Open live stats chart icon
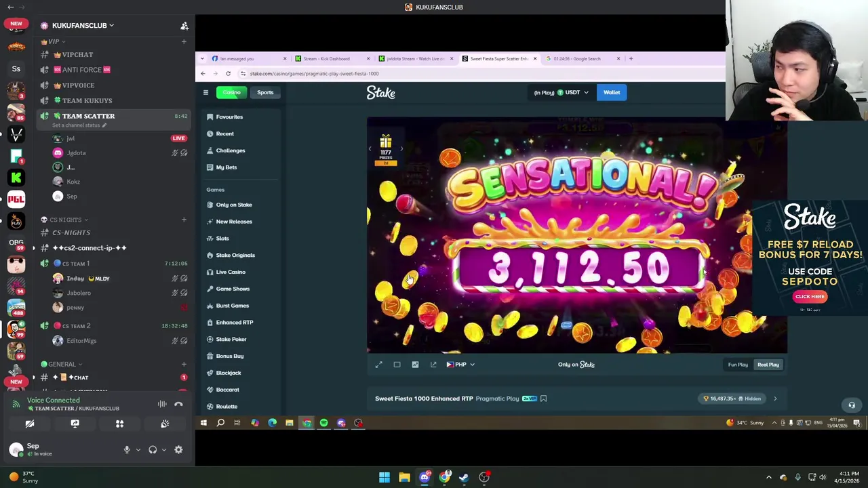The width and height of the screenshot is (868, 488). click(x=415, y=365)
